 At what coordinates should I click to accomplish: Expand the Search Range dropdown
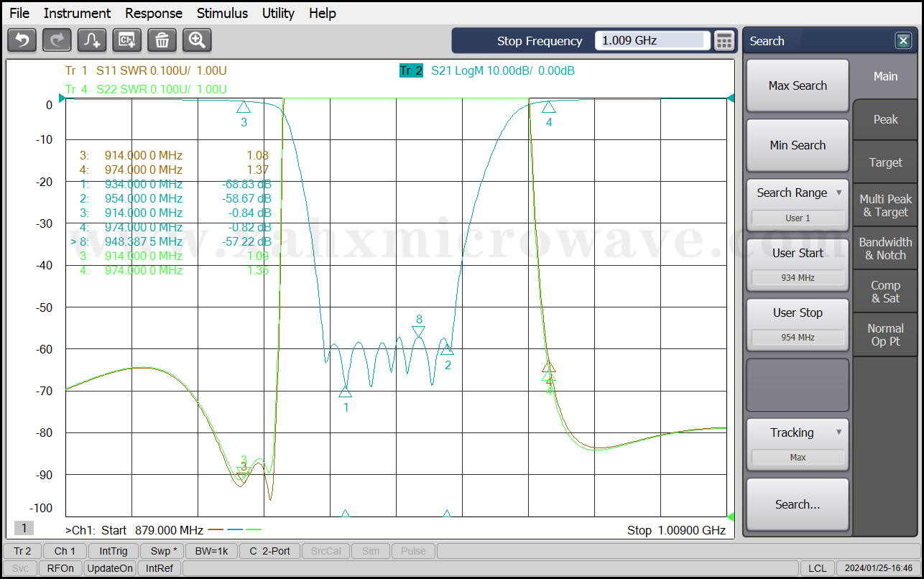(798, 205)
